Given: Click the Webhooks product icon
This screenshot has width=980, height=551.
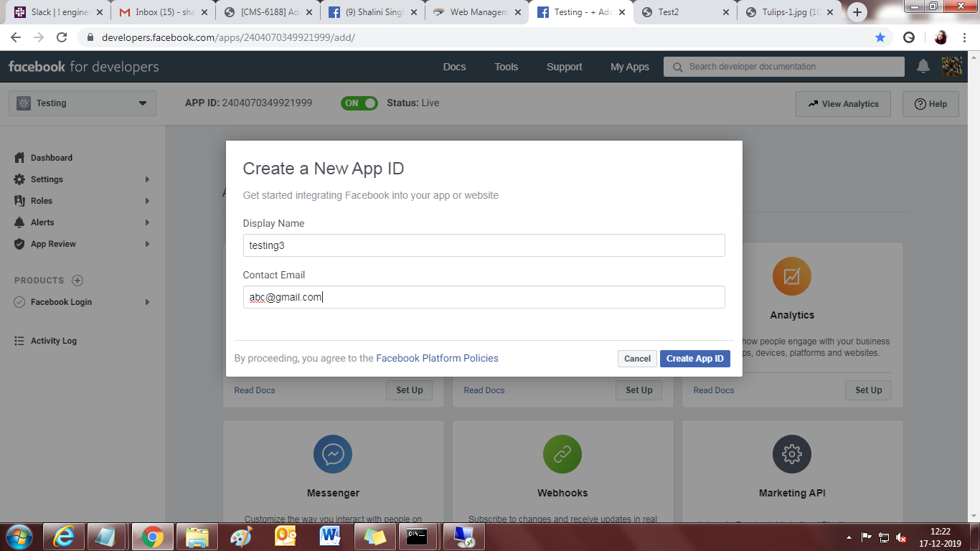Looking at the screenshot, I should pyautogui.click(x=562, y=454).
